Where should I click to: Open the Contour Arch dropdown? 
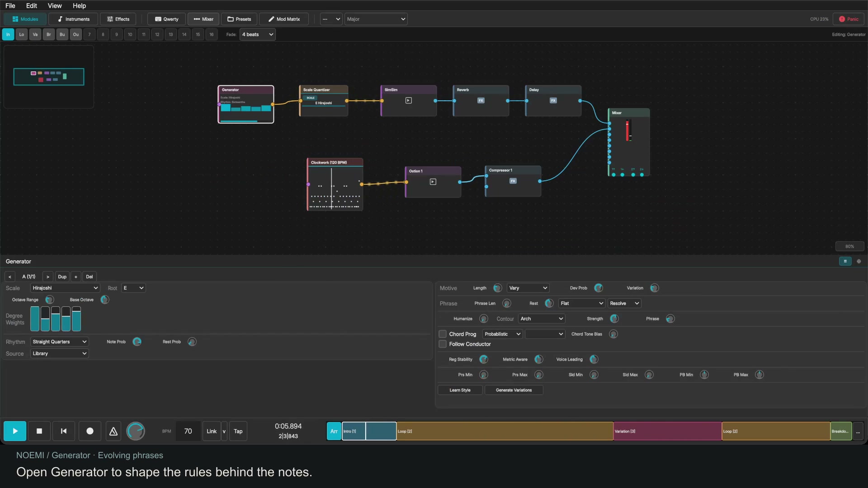[542, 319]
